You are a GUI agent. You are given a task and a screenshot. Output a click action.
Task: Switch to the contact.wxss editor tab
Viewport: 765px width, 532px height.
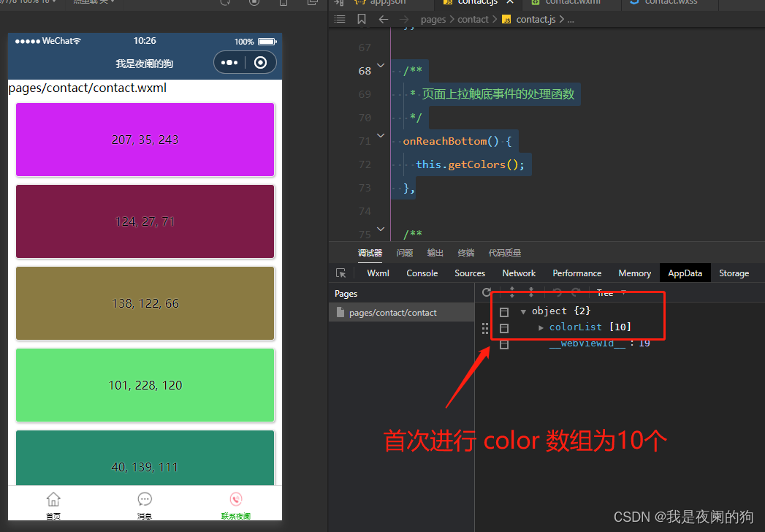[670, 2]
